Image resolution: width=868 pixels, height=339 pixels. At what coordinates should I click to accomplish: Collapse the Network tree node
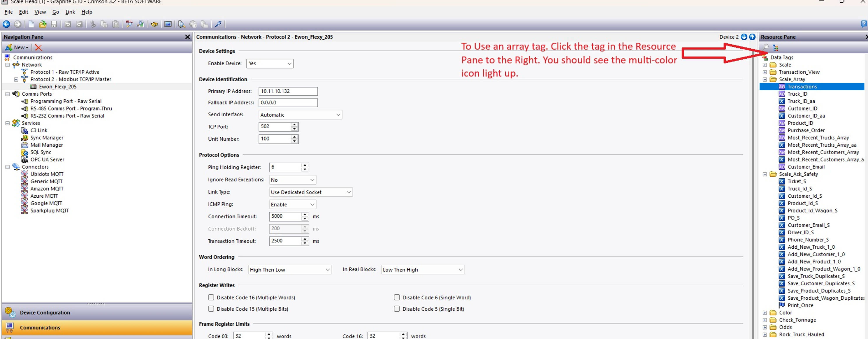pyautogui.click(x=7, y=65)
